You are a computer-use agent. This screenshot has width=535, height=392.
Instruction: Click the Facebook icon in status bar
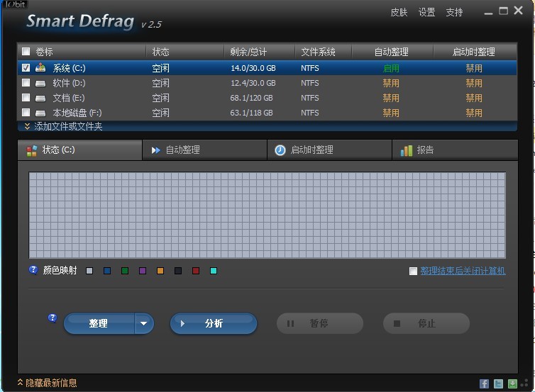(x=485, y=383)
